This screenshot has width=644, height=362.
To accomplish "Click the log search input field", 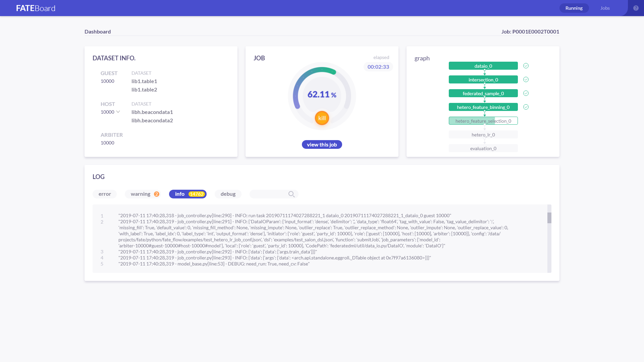I will pos(268,194).
